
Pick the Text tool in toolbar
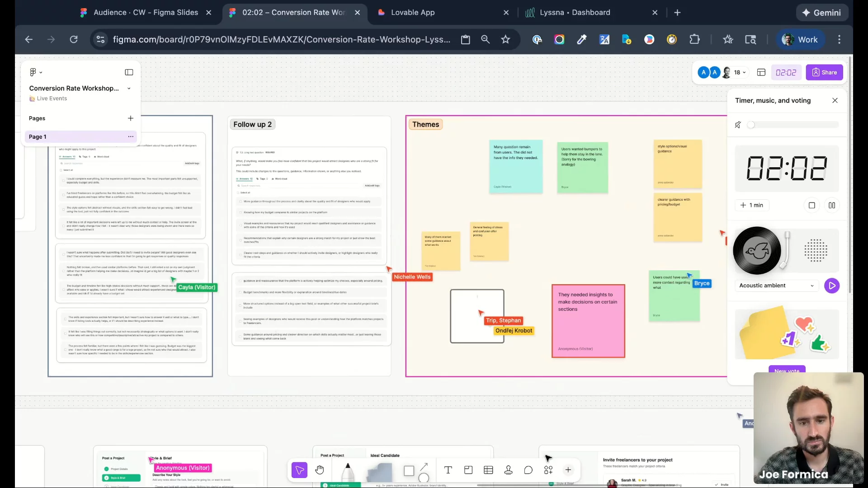click(x=448, y=470)
